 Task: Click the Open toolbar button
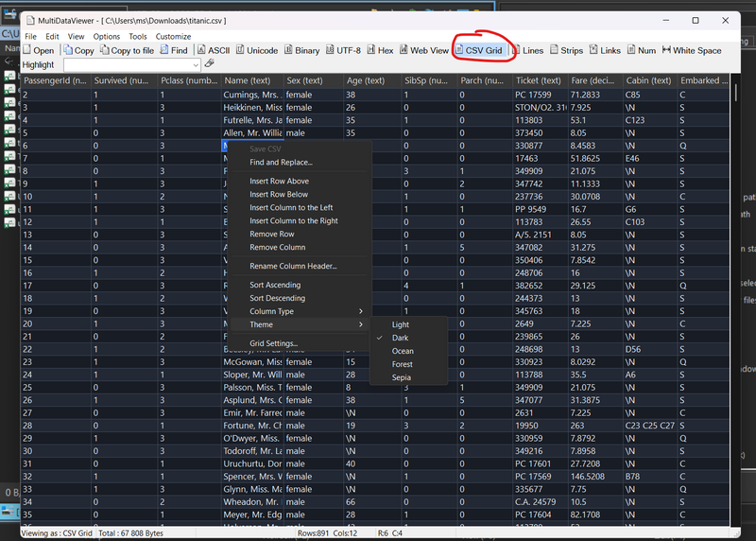(39, 50)
